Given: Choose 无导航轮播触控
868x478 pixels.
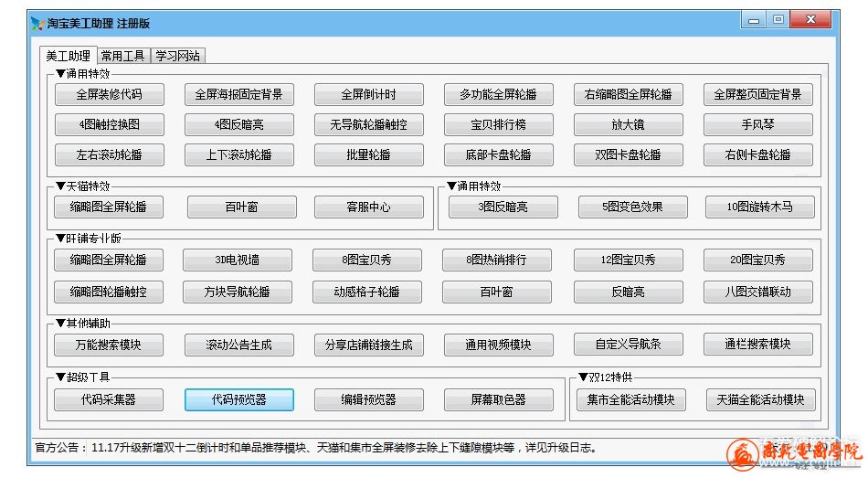Looking at the screenshot, I should pos(369,124).
